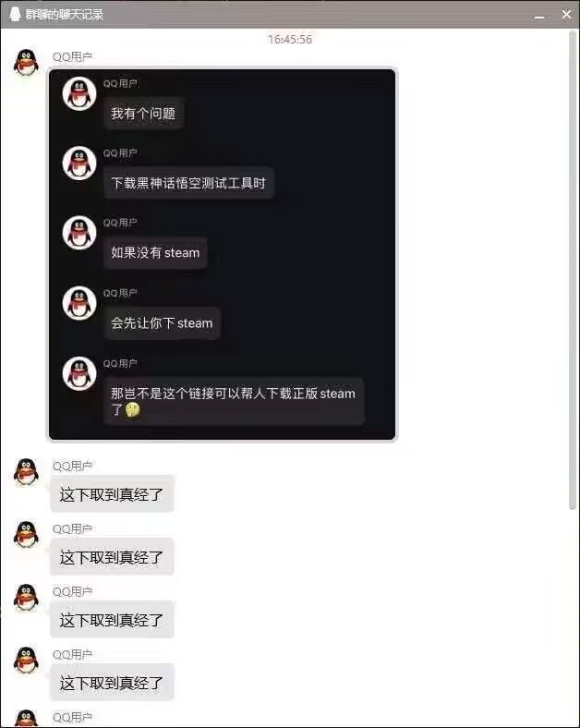Click avatar beside '我有个问题' message
The width and height of the screenshot is (580, 728).
coord(79,93)
